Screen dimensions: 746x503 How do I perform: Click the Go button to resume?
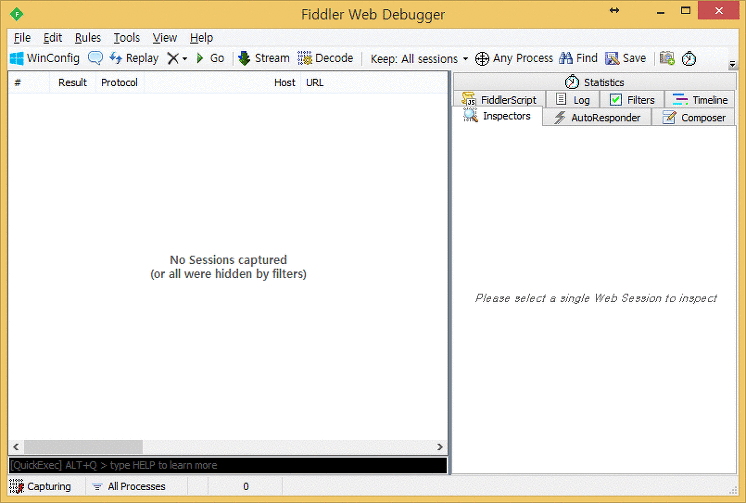point(210,58)
